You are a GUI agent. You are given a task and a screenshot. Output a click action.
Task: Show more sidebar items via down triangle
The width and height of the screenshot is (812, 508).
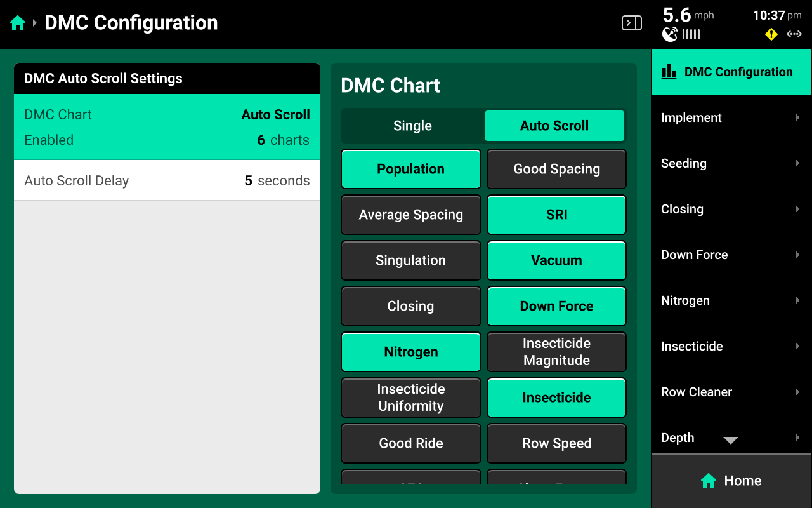pos(731,441)
